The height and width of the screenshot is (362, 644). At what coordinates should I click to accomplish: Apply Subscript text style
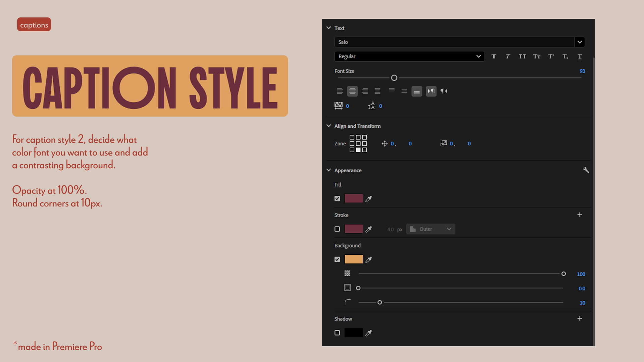[x=565, y=56]
